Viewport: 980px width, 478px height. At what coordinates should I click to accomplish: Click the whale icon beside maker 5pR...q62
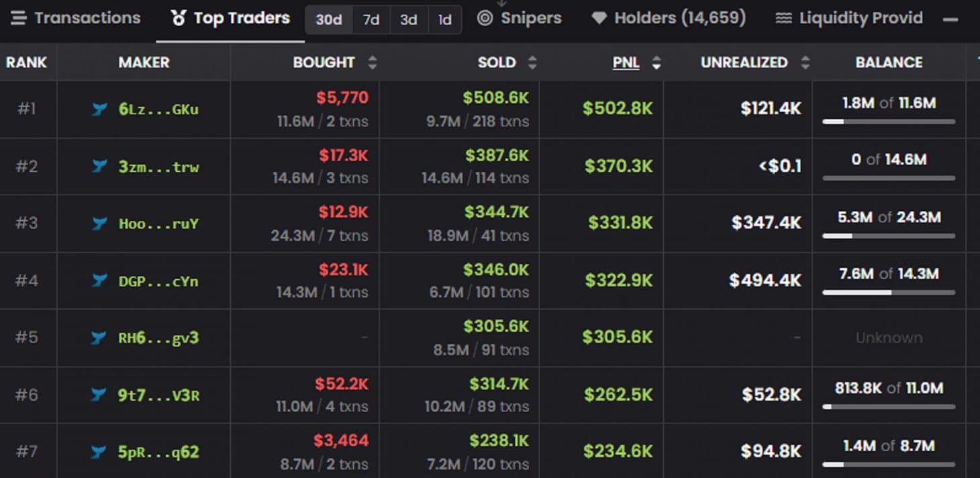(99, 452)
